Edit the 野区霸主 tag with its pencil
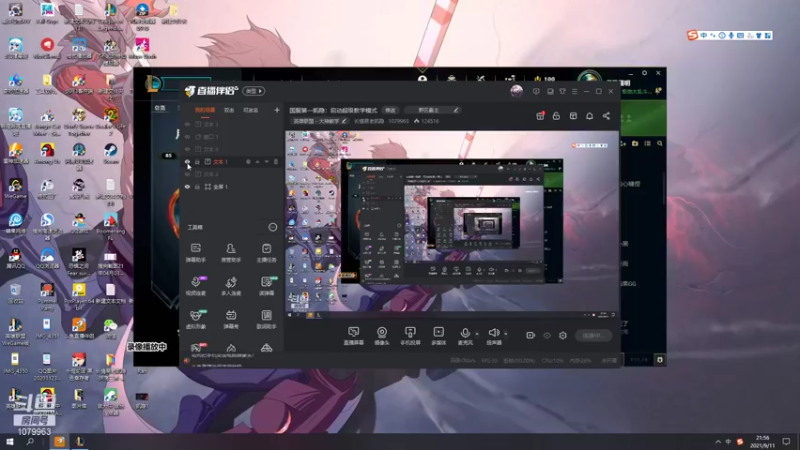The image size is (800, 450). click(456, 110)
